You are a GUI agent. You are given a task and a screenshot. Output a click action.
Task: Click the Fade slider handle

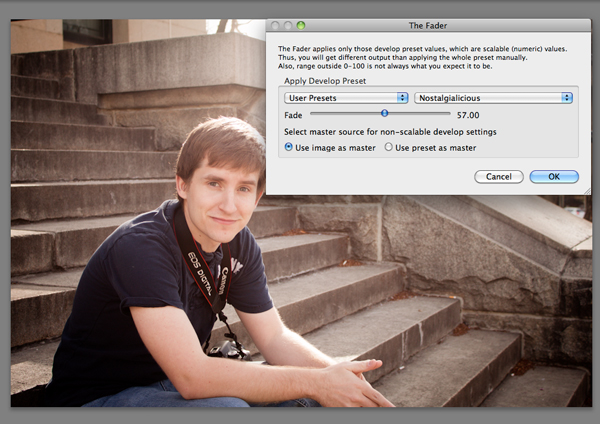pyautogui.click(x=385, y=113)
